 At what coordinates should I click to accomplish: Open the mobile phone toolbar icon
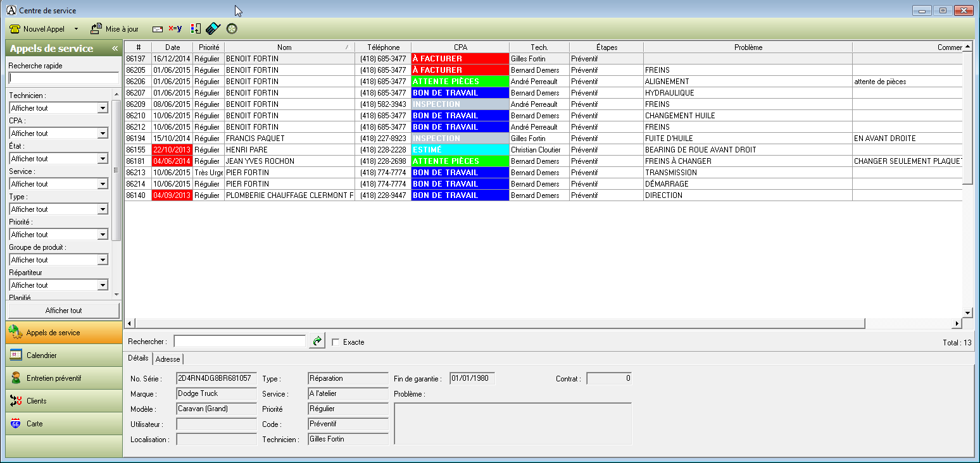point(213,28)
